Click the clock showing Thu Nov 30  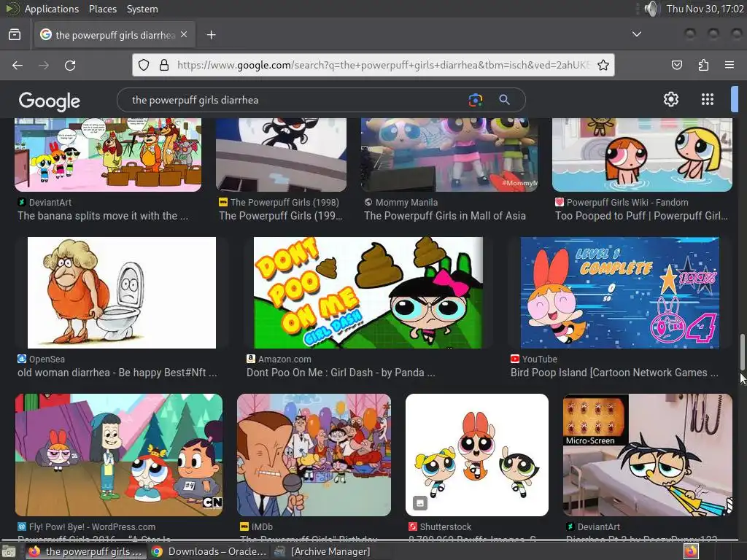(x=705, y=9)
